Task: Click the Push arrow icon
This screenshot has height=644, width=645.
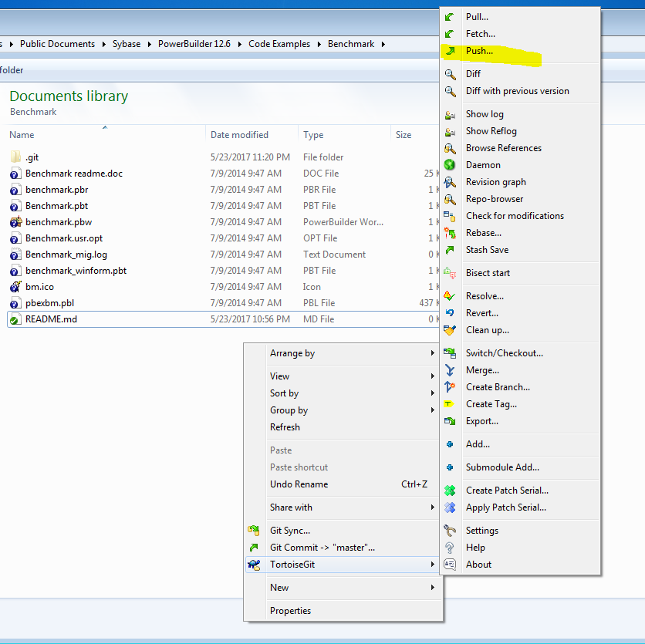Action: point(451,51)
